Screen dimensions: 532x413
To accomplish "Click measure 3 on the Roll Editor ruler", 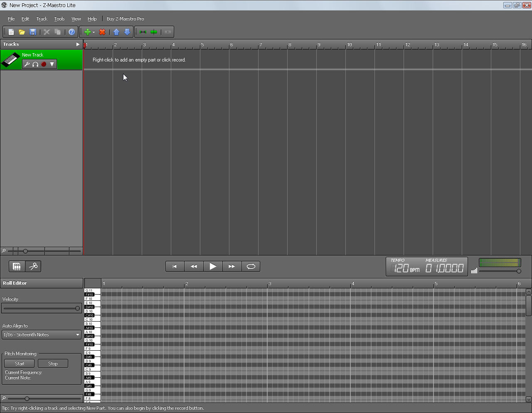I will point(270,283).
